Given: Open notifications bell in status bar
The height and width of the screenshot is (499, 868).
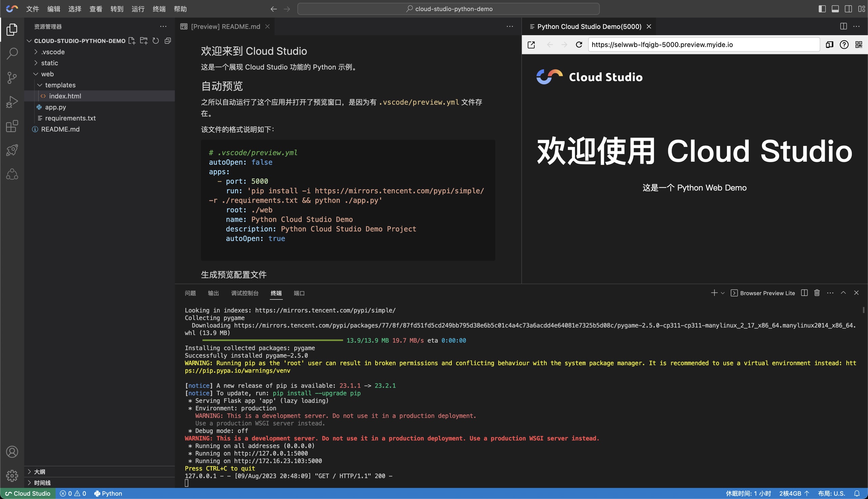Looking at the screenshot, I should pos(857,494).
